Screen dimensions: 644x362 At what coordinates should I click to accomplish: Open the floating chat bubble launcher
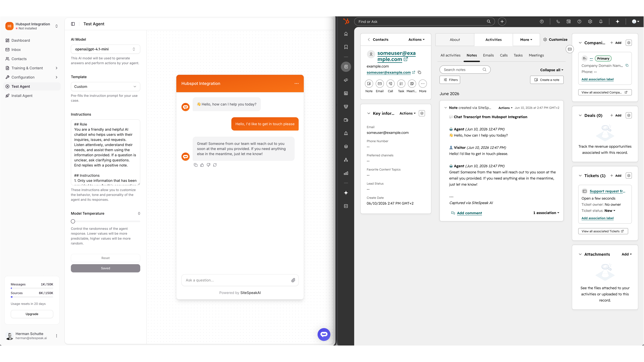pos(324,335)
